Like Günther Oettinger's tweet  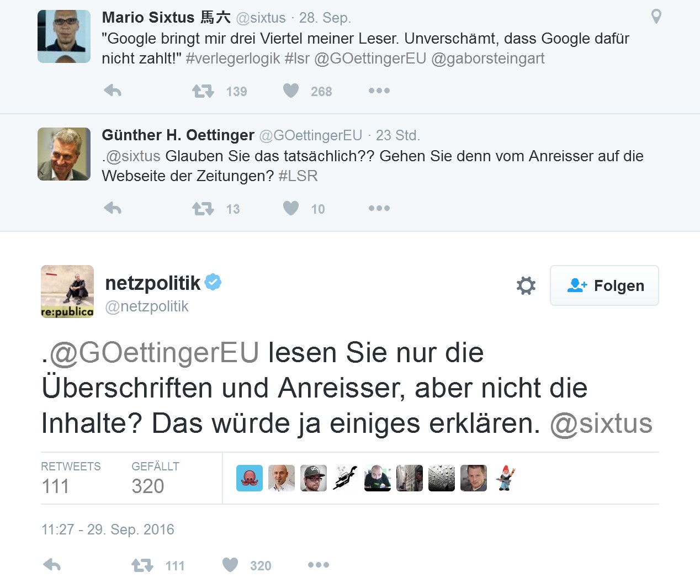pyautogui.click(x=291, y=208)
